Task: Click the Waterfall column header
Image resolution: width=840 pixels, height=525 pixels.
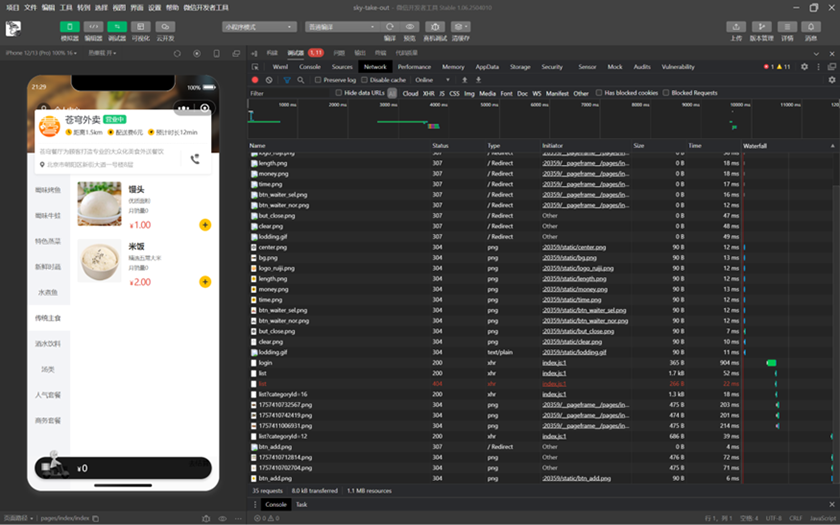Action: tap(789, 146)
